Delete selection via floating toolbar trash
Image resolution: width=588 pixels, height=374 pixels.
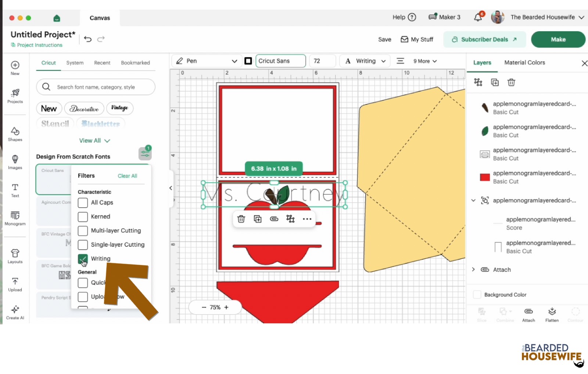click(241, 219)
